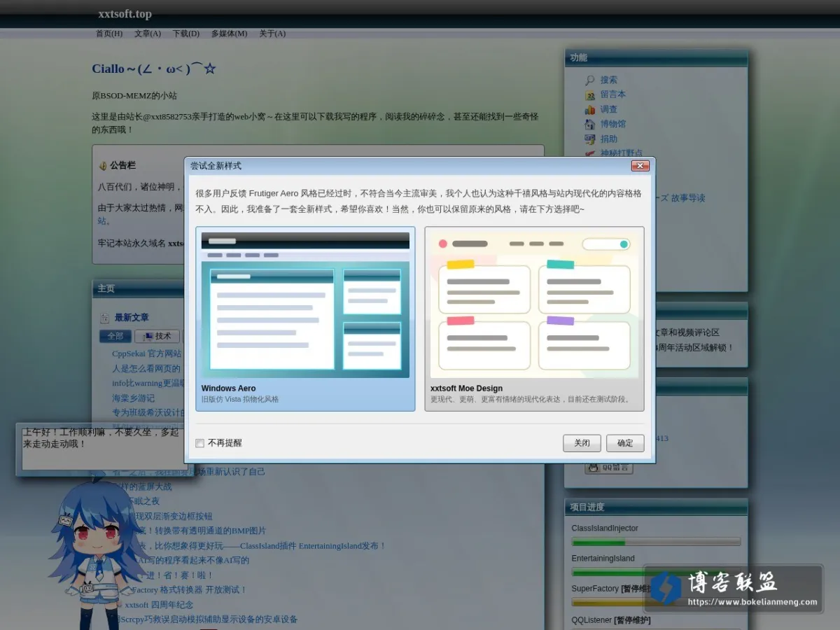The width and height of the screenshot is (840, 630).
Task: Click the document icon beside 最新文章
Action: point(105,318)
